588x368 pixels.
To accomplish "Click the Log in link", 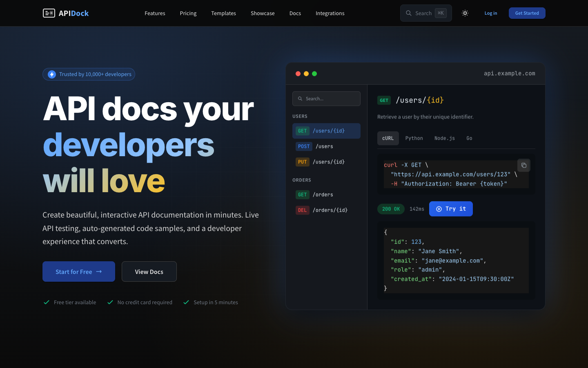I will pos(490,13).
